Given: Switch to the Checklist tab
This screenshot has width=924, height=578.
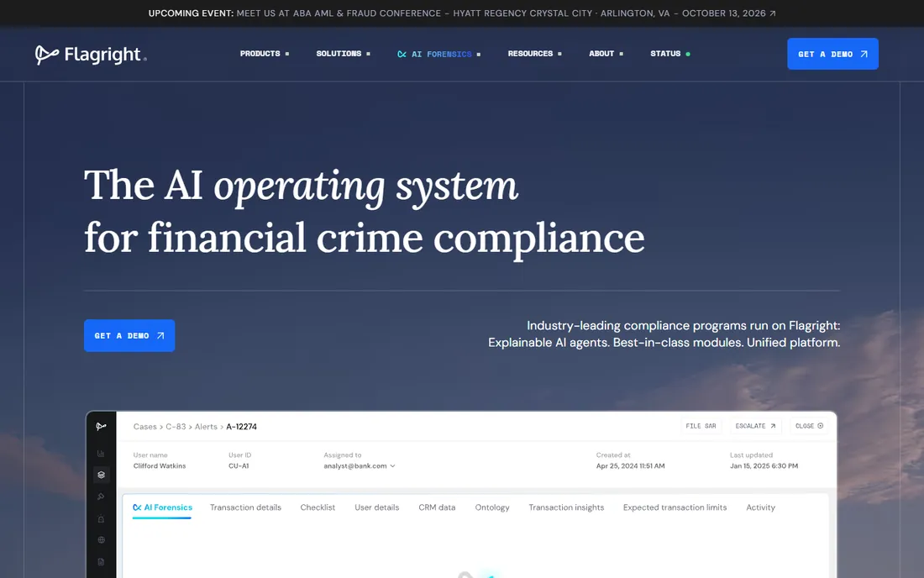Looking at the screenshot, I should click(x=318, y=507).
